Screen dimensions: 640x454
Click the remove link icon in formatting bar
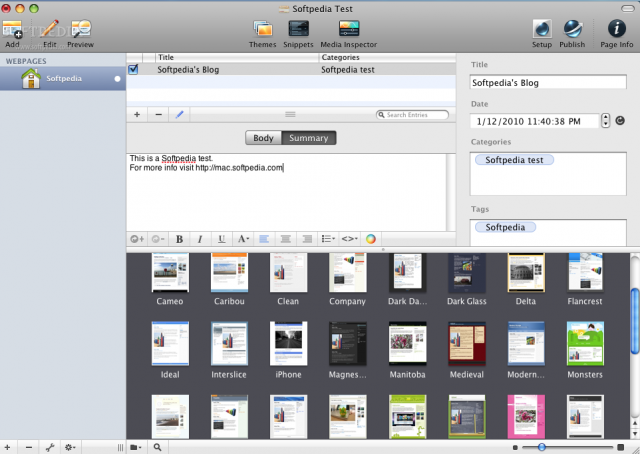158,239
